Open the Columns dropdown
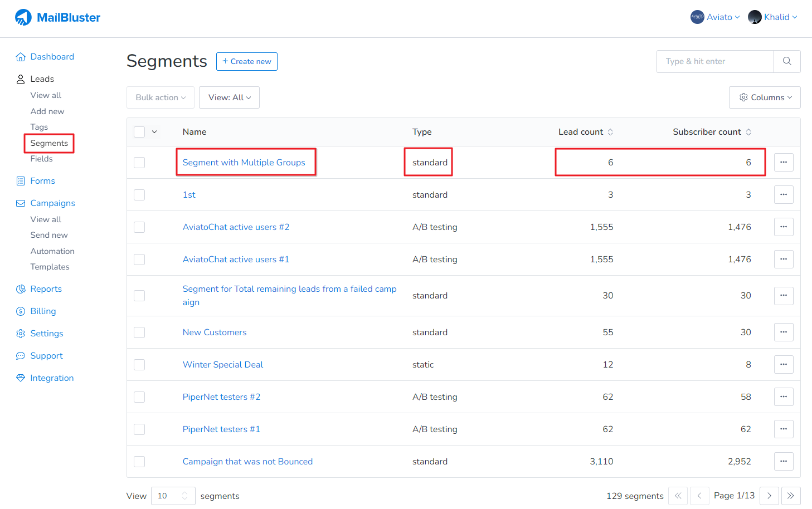Screen dimensions: 812x509 point(764,97)
